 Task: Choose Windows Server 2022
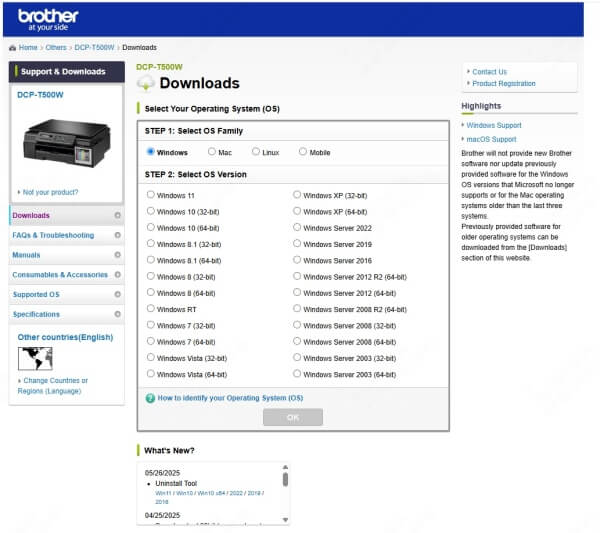297,227
